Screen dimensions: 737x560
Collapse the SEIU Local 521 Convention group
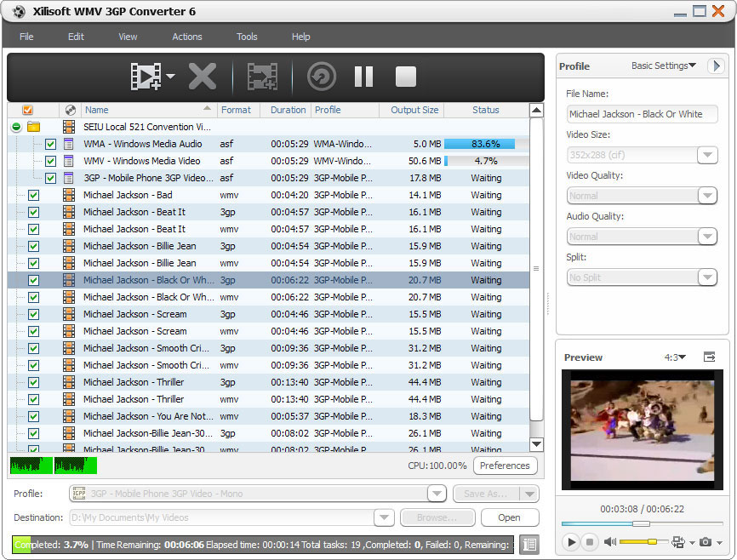tap(16, 127)
